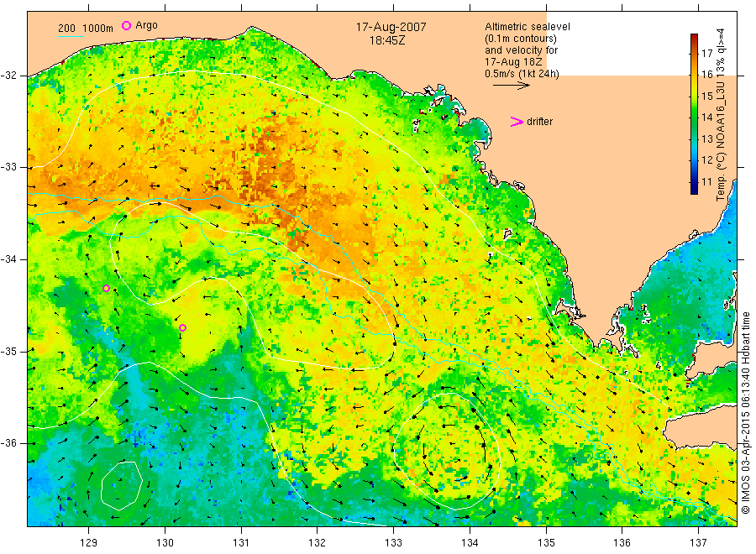Click longitude axis label 129

point(89,543)
